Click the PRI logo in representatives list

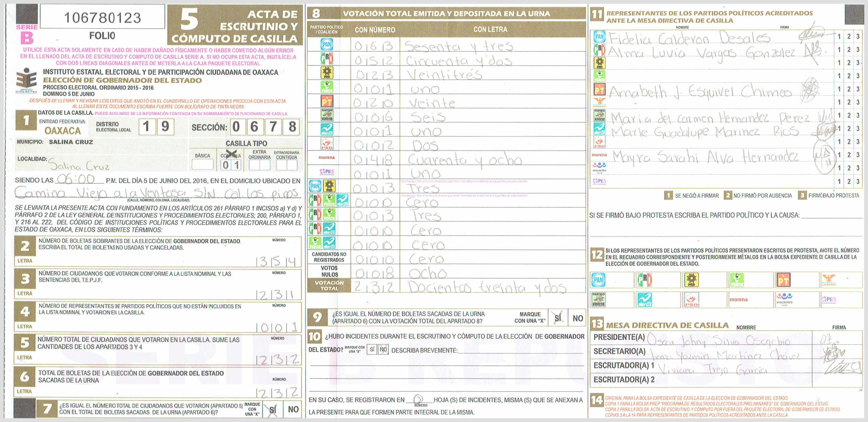pyautogui.click(x=599, y=50)
